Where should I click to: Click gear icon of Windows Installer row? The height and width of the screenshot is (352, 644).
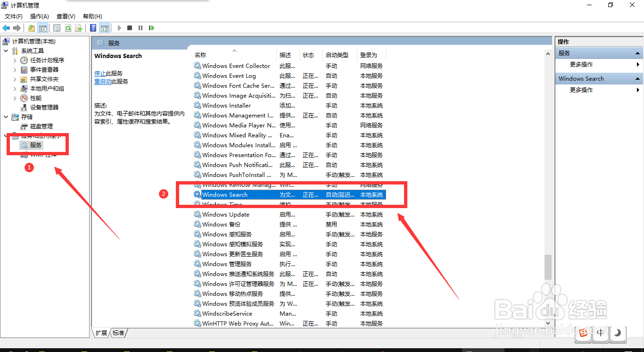pos(197,105)
